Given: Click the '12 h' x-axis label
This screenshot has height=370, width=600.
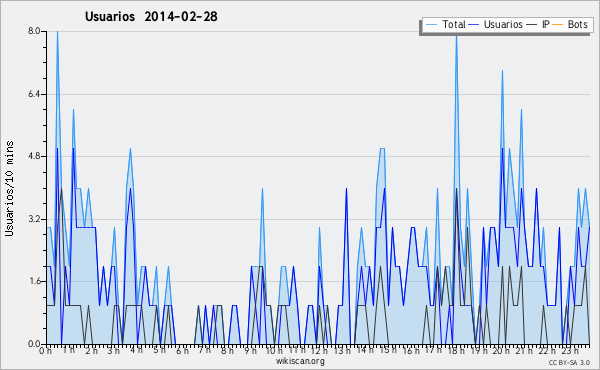Looking at the screenshot, I should point(319,350).
